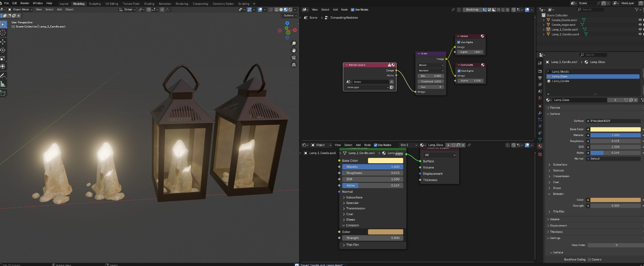This screenshot has height=266, width=644.
Task: Select the Lamp_Metals material slot
Action: click(x=593, y=72)
